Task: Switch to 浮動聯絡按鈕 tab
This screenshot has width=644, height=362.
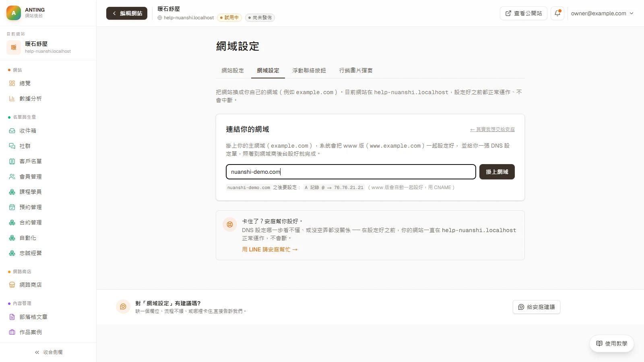Action: click(309, 70)
